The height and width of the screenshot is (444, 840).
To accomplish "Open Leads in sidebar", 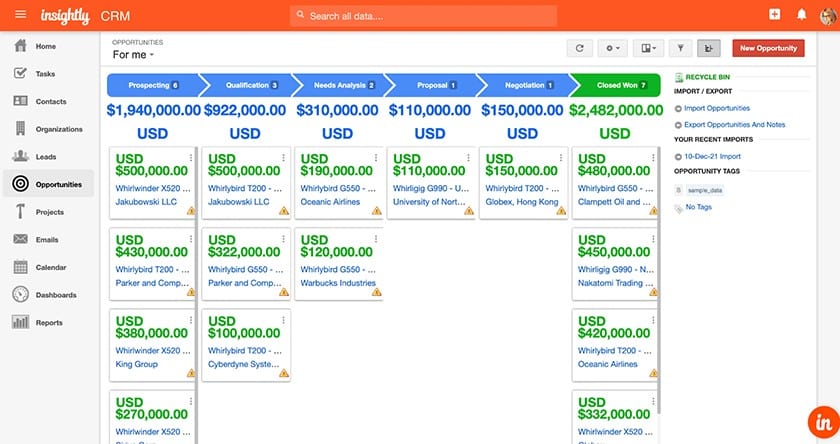I will (46, 157).
